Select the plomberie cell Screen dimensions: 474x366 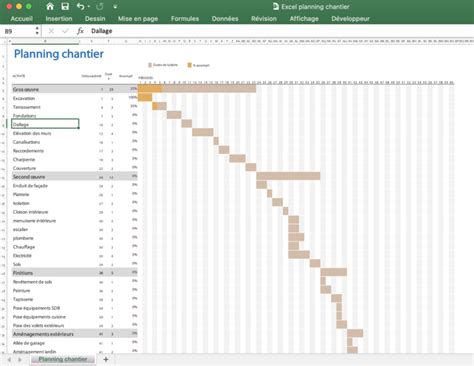pos(45,238)
